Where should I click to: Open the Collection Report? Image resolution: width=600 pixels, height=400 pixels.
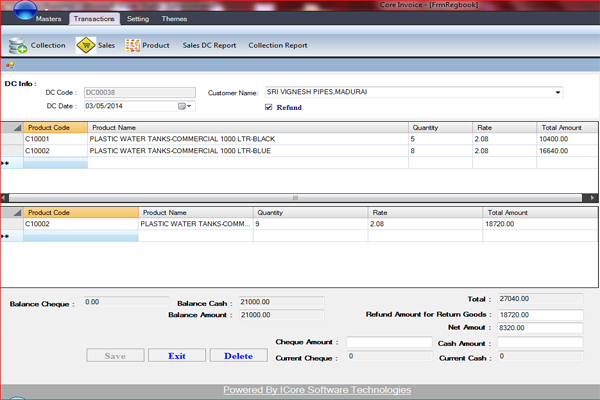click(x=277, y=46)
